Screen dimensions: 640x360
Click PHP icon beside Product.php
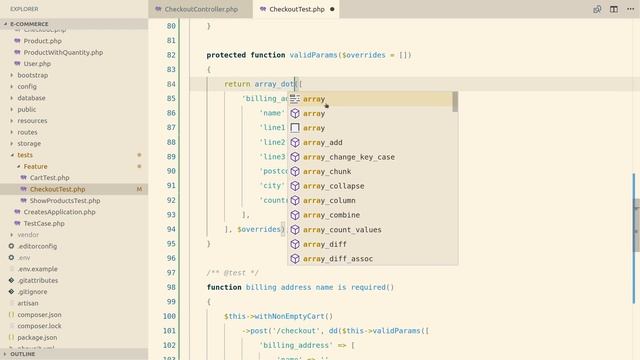pos(17,41)
